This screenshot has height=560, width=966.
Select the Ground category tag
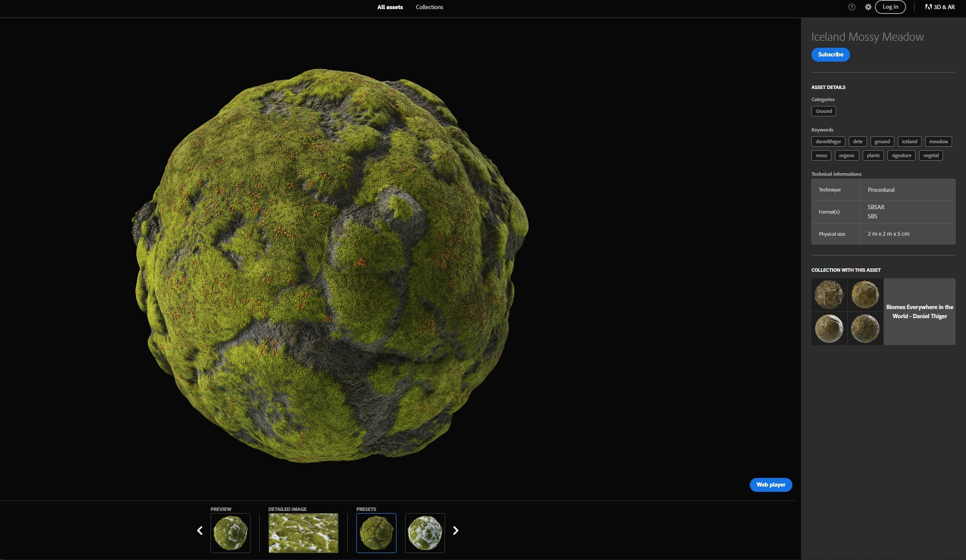point(823,111)
